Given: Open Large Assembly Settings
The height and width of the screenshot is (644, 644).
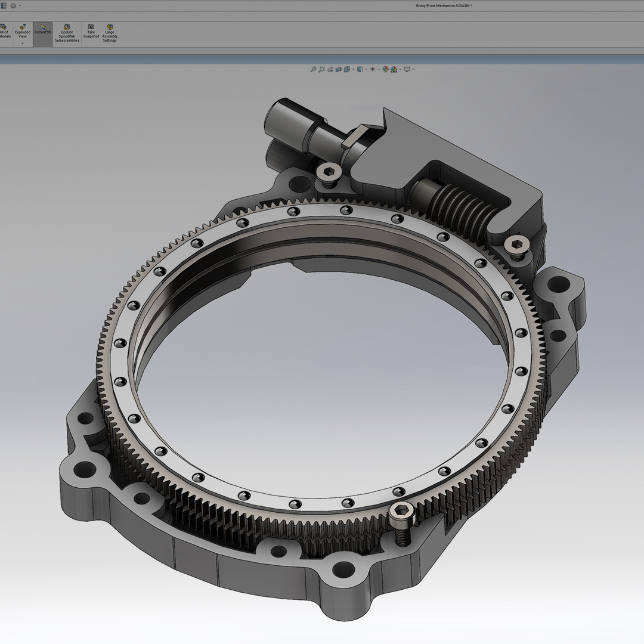Looking at the screenshot, I should [110, 33].
